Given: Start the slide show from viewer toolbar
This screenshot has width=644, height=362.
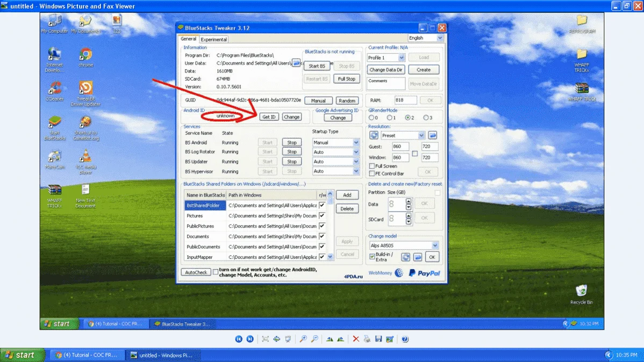Looking at the screenshot, I should pyautogui.click(x=288, y=339).
